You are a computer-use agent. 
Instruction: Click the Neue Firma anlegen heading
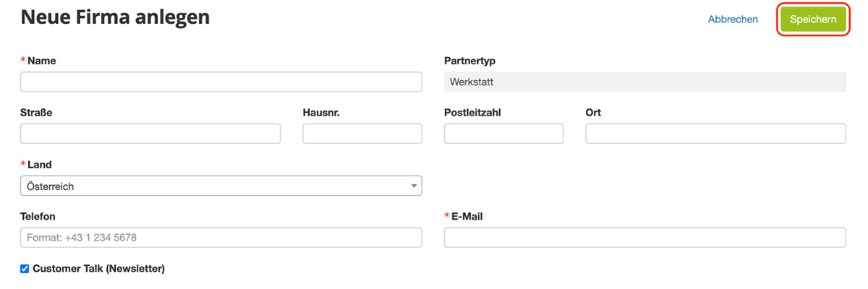[115, 17]
